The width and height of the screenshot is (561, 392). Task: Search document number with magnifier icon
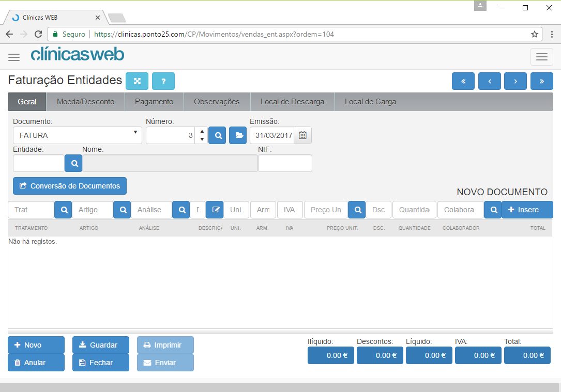(x=218, y=135)
